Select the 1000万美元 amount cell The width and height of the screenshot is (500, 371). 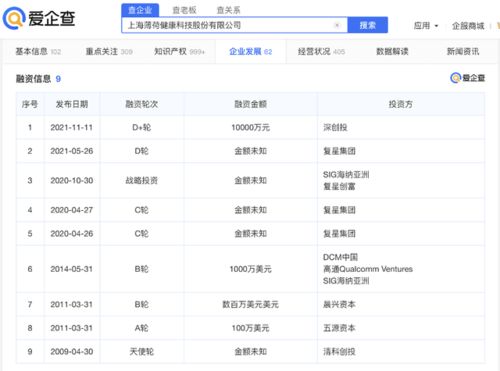click(250, 269)
